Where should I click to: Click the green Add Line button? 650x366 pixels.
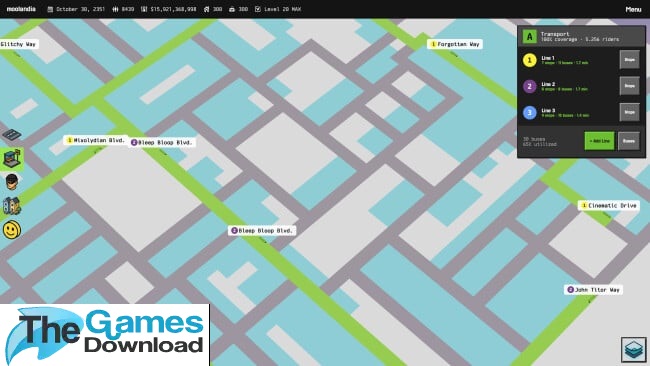pyautogui.click(x=599, y=141)
